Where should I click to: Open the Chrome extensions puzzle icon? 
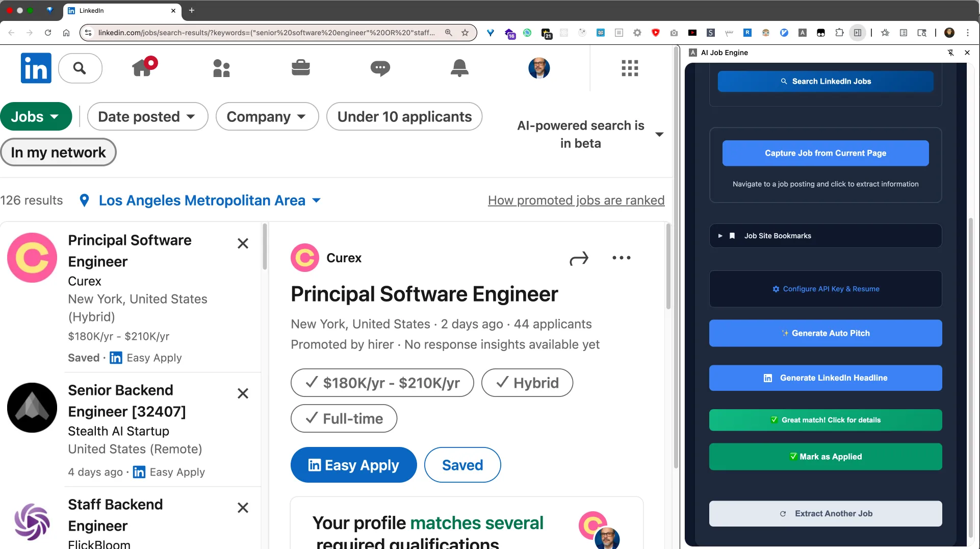coord(839,33)
